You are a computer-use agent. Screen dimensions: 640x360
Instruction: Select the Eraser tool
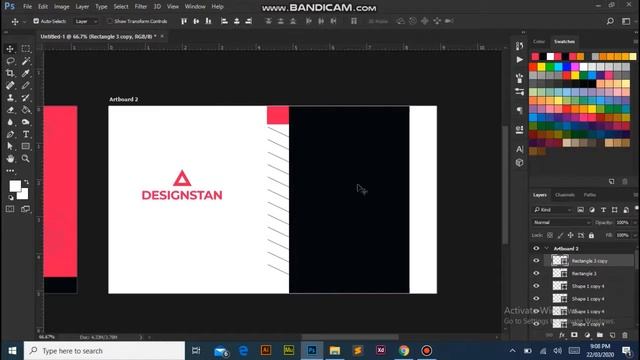10,110
